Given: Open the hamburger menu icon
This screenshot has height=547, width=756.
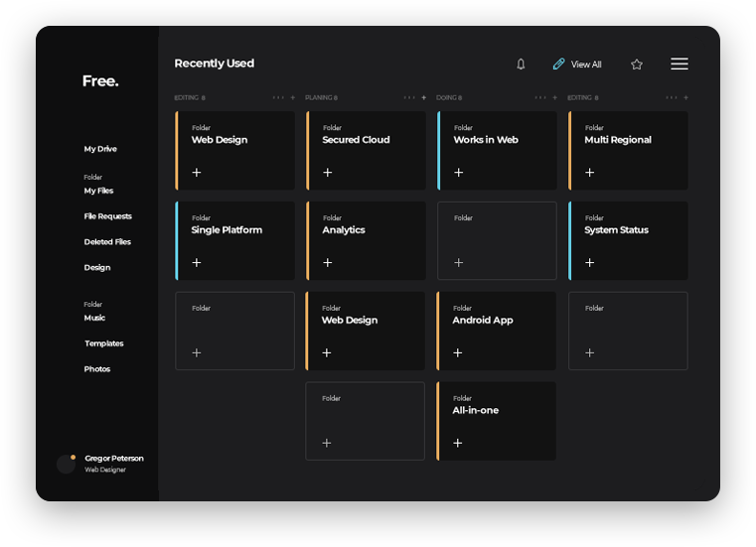Looking at the screenshot, I should pos(680,64).
